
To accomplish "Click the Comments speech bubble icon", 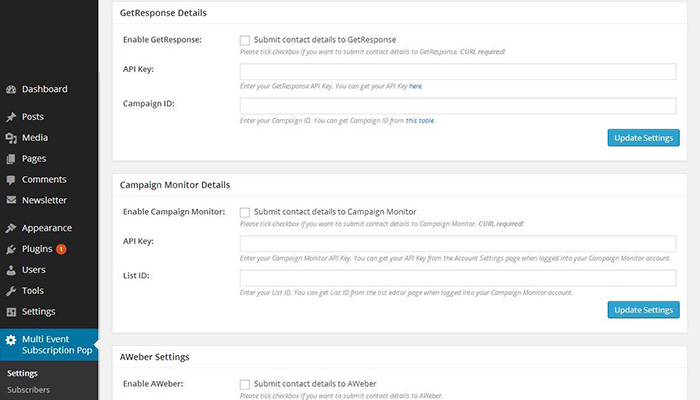I will tap(11, 180).
